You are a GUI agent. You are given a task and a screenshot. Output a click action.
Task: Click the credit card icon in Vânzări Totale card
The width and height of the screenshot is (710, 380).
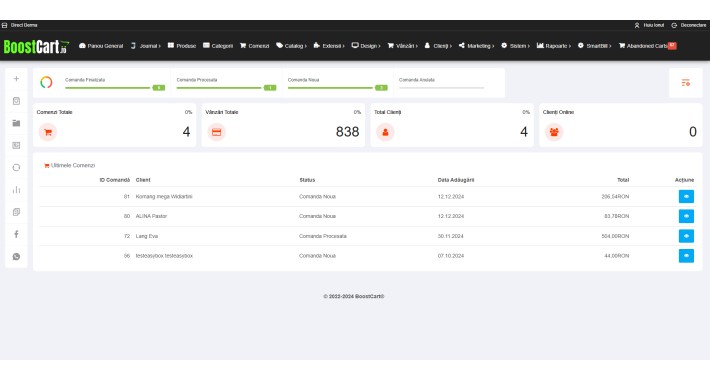click(x=216, y=132)
